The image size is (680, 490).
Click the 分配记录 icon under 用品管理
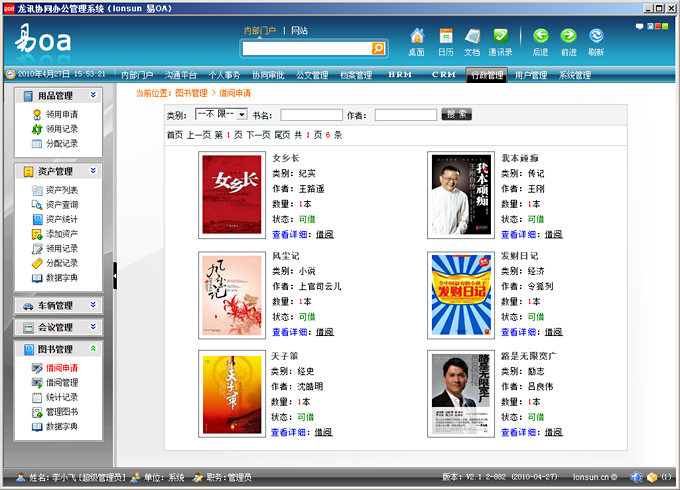tap(37, 144)
